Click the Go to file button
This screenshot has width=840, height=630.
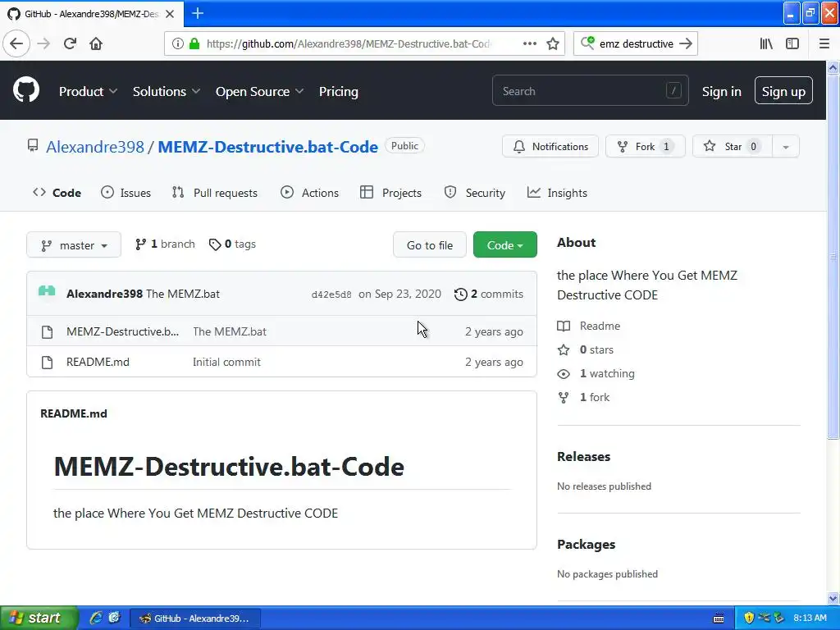point(430,244)
